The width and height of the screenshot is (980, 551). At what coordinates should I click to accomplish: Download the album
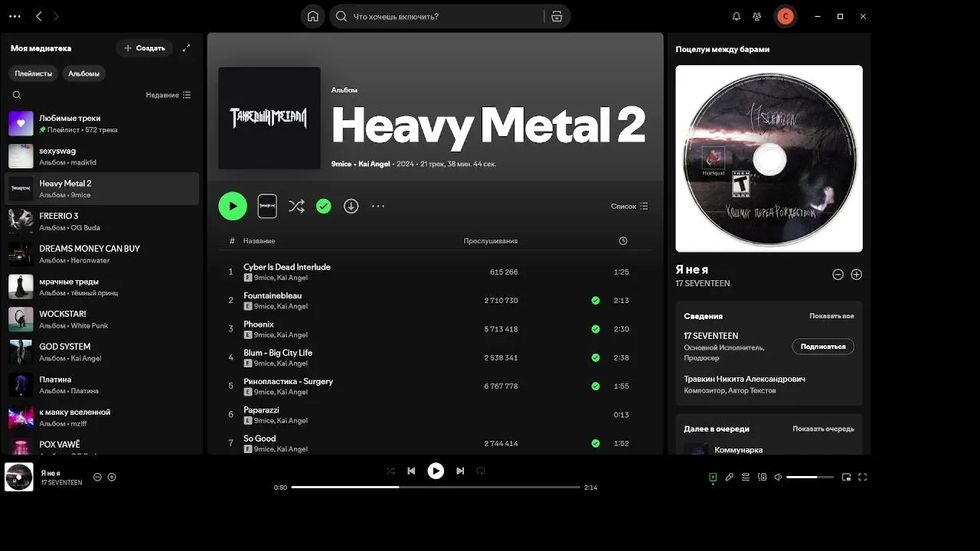tap(351, 206)
